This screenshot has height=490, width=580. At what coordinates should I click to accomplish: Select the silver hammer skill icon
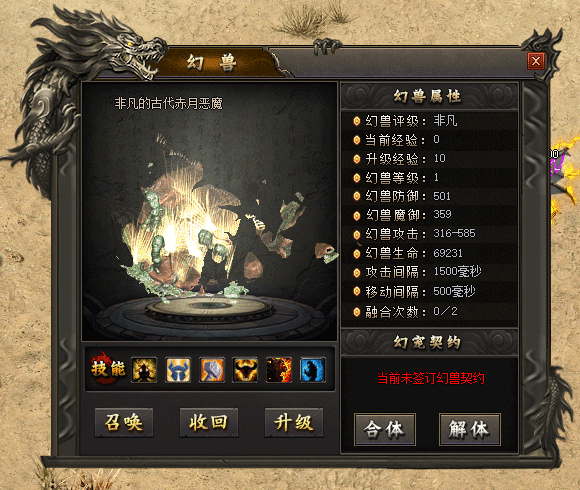coord(212,369)
